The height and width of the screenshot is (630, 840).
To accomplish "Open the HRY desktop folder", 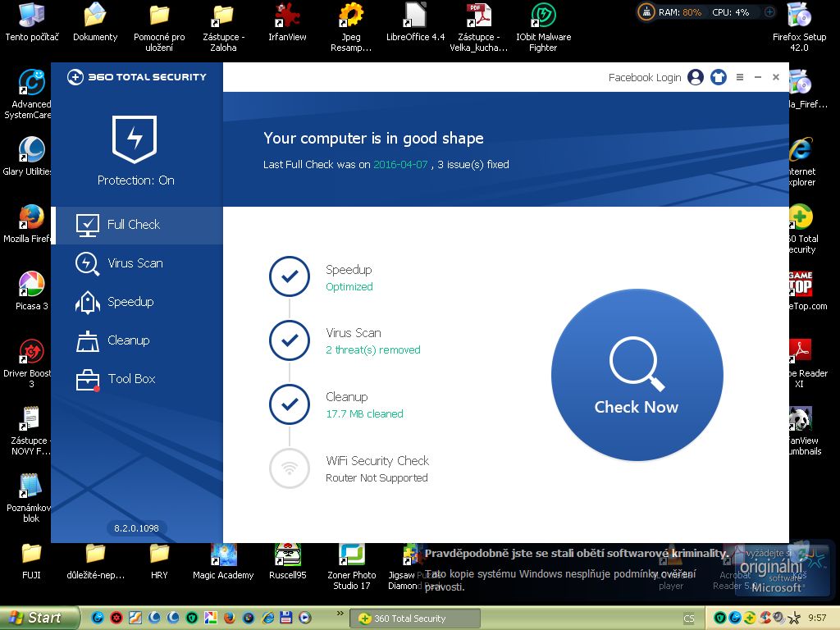I will pos(159,560).
